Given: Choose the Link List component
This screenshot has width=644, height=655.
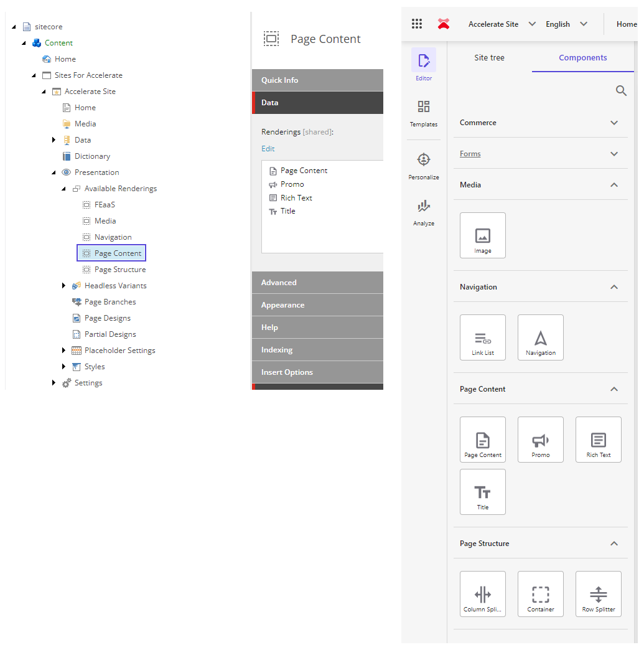Looking at the screenshot, I should (x=482, y=337).
